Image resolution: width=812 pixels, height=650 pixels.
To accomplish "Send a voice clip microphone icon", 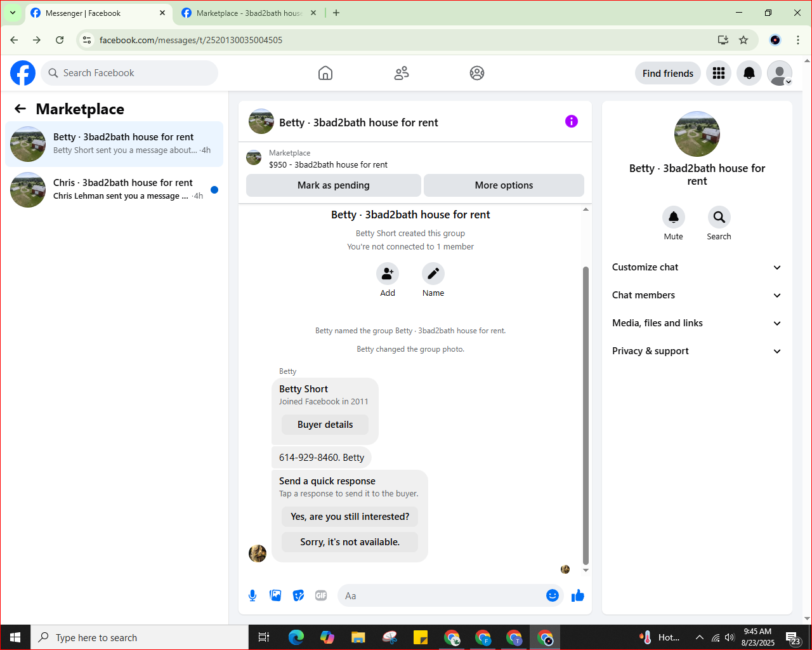I will click(x=252, y=595).
